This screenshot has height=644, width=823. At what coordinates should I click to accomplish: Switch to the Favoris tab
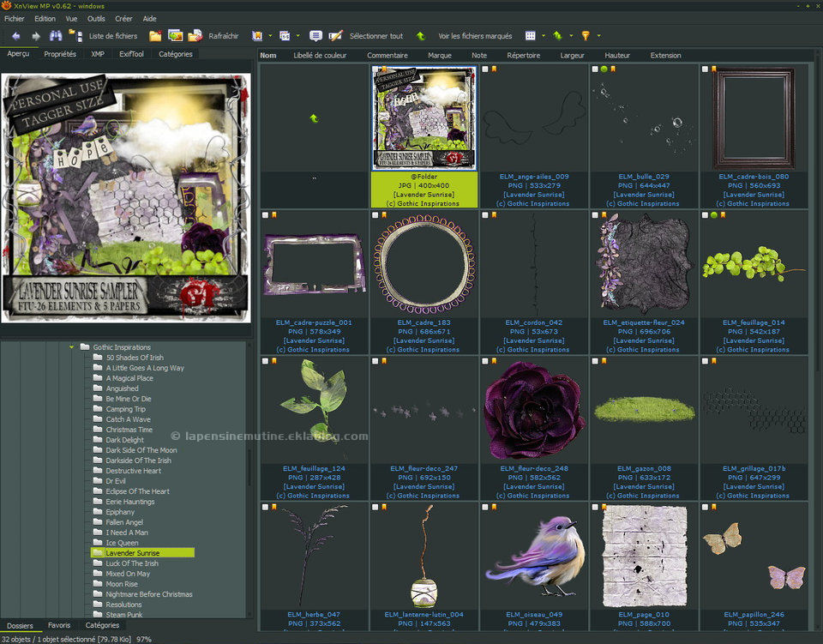tap(59, 625)
